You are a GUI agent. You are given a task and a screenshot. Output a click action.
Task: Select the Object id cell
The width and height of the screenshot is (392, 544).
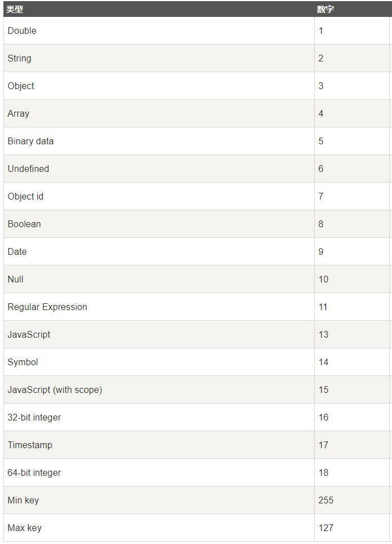point(25,196)
